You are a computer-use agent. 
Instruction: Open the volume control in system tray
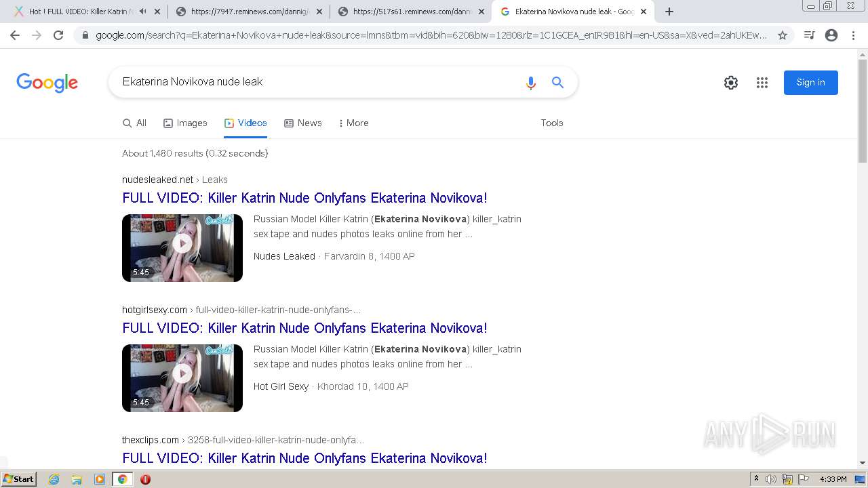pyautogui.click(x=771, y=479)
